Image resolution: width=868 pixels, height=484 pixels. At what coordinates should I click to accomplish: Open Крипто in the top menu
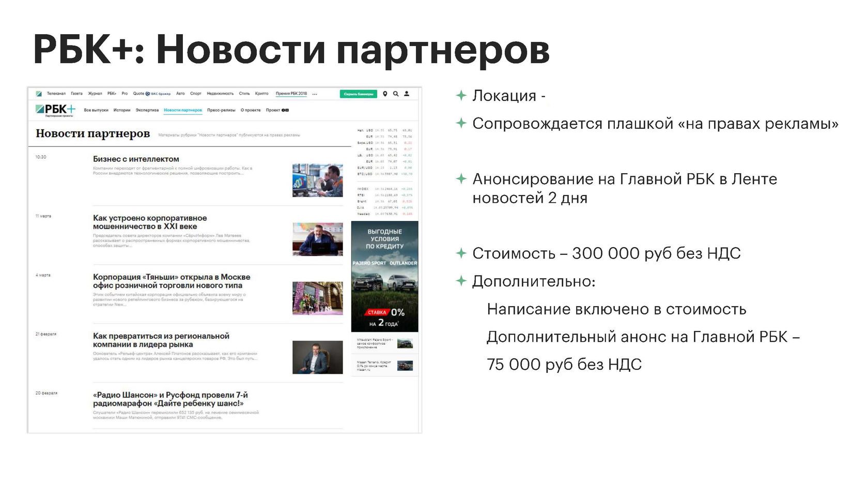click(x=262, y=94)
